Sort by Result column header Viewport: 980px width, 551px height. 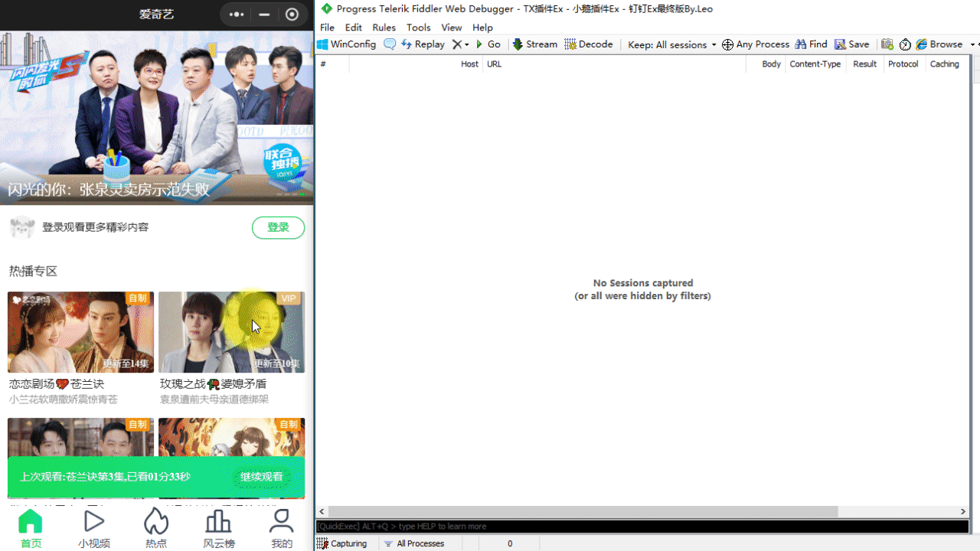864,64
